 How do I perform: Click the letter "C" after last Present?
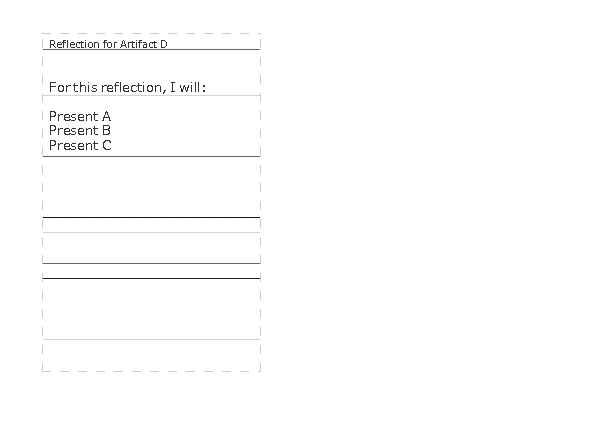tap(107, 145)
